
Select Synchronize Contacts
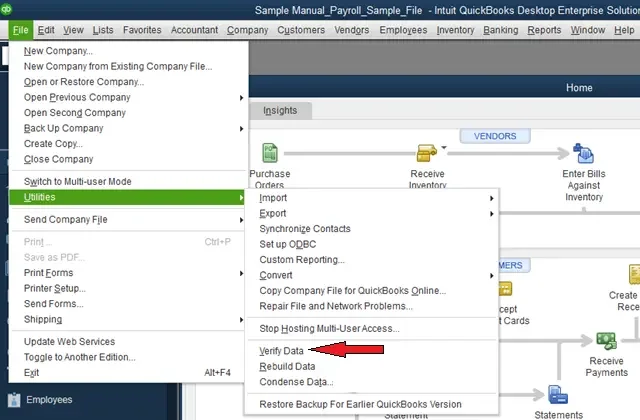tap(371, 229)
